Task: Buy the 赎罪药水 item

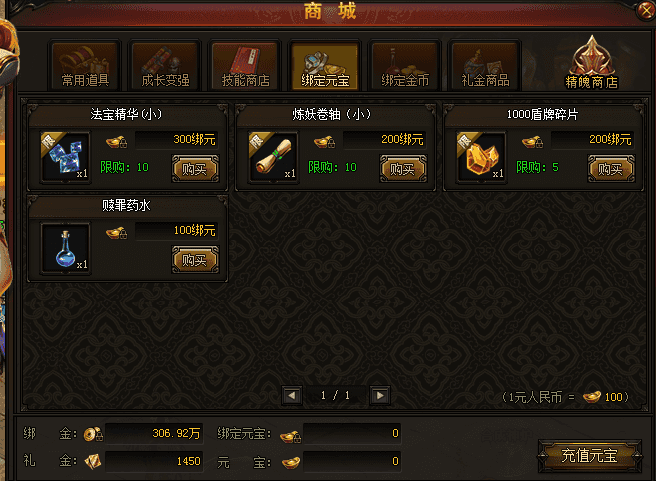Action: (195, 260)
